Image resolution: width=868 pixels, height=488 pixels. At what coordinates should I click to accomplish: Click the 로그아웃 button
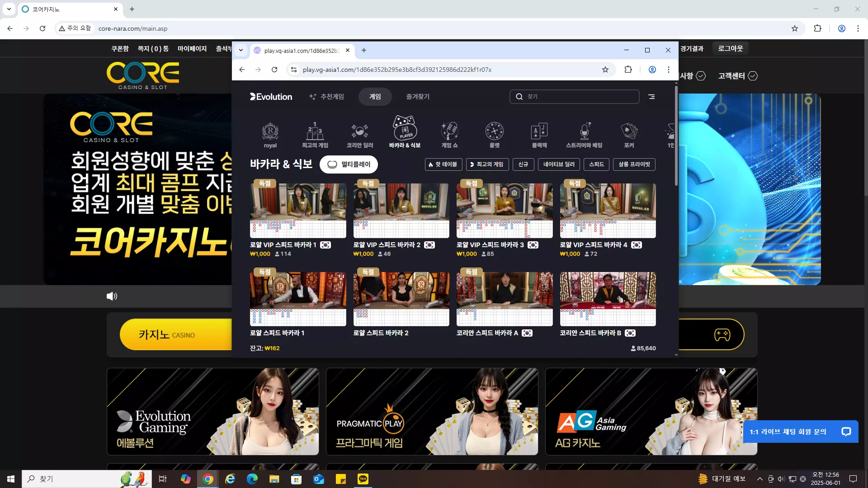click(x=731, y=48)
